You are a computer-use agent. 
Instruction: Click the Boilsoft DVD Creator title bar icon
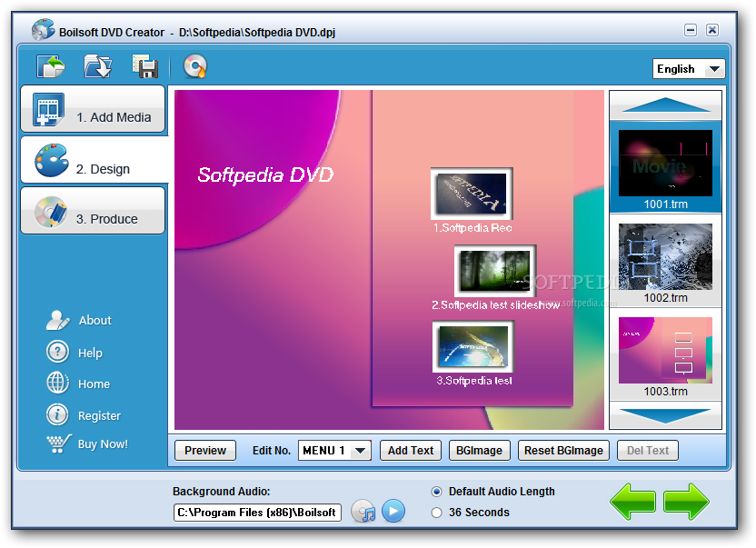point(43,30)
